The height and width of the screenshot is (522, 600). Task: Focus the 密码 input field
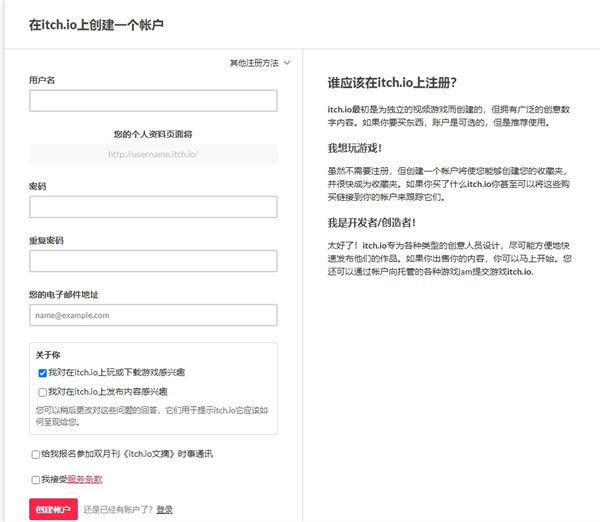point(153,207)
